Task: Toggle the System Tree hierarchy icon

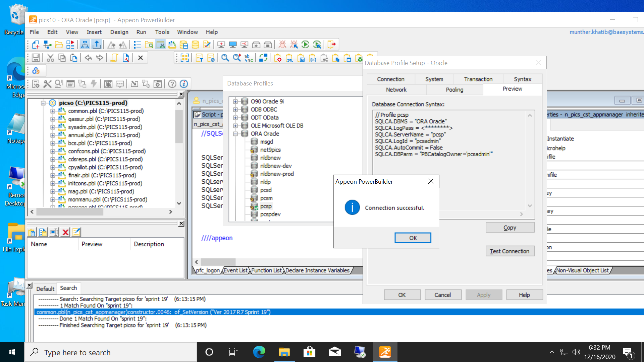Action: (85, 45)
